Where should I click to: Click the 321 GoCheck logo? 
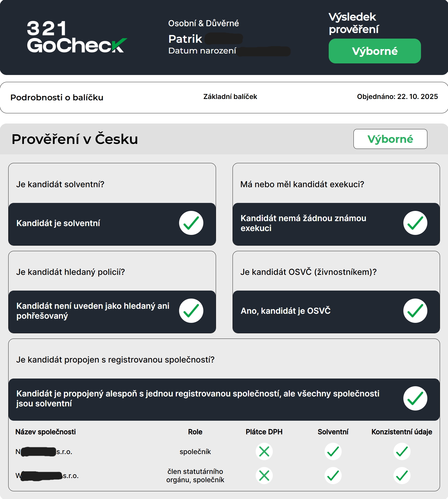pos(77,37)
